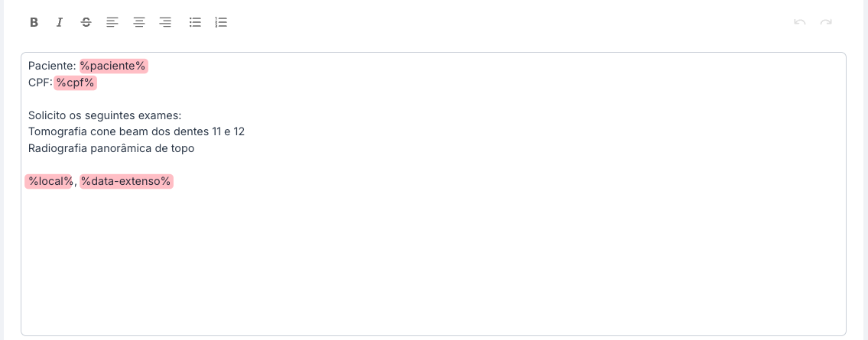
Task: Insert a numbered list
Action: click(221, 22)
